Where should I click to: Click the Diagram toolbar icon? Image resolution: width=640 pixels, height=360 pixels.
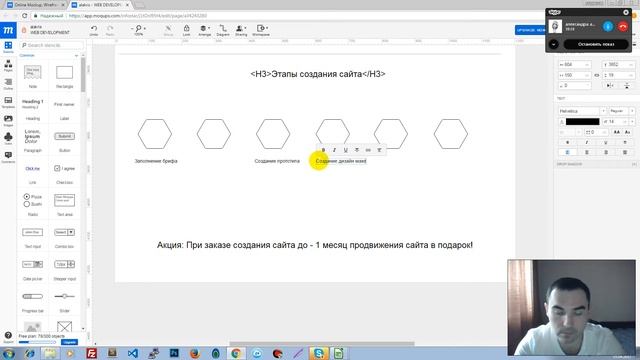click(223, 30)
